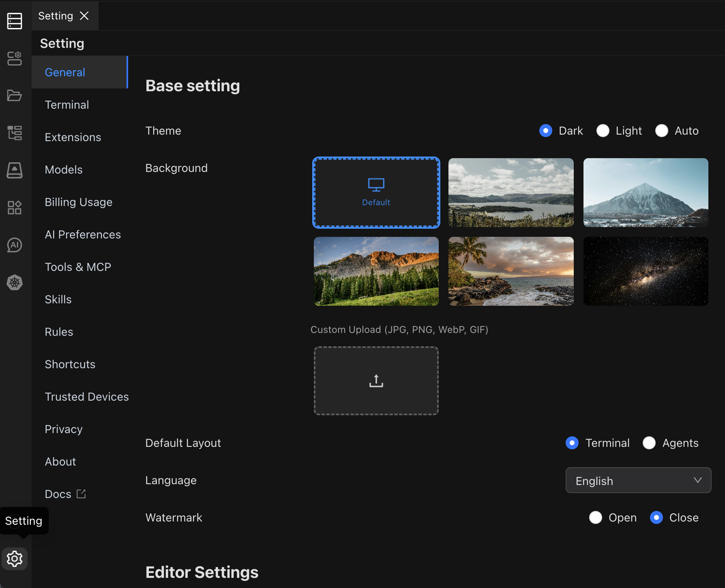725x588 pixels.
Task: Choose Agents as the default layout
Action: coord(649,443)
